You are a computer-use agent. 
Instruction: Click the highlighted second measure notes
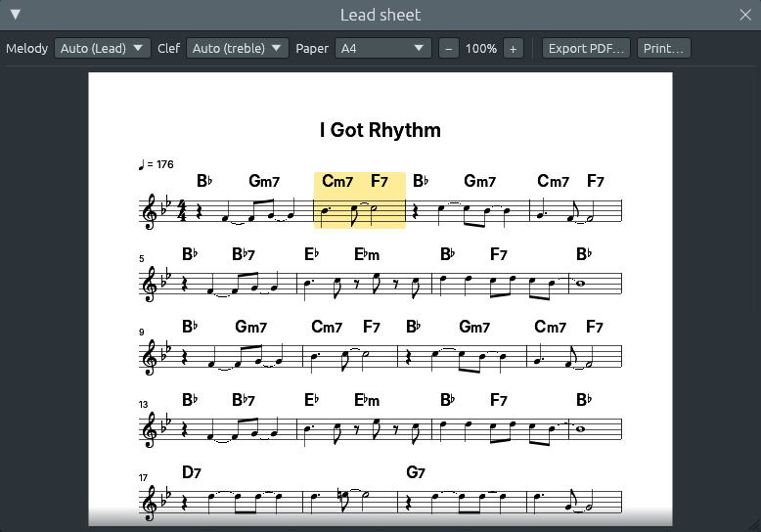[360, 211]
